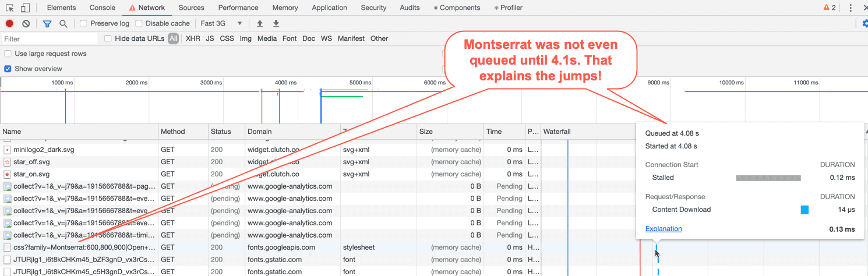Switch to the Console tab
This screenshot has height=276, width=868.
(x=102, y=8)
